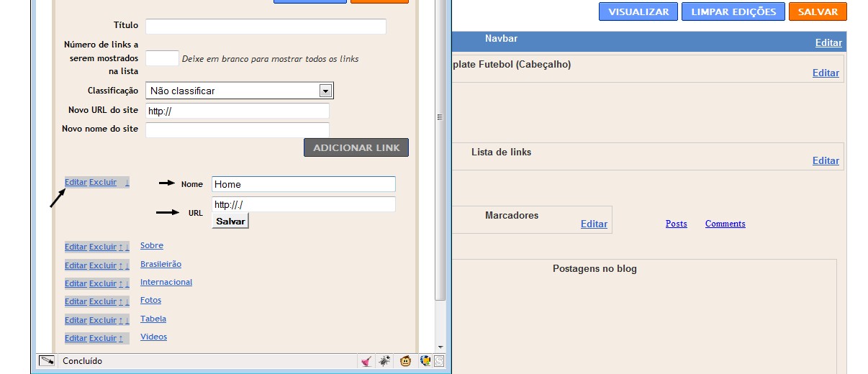
Task: Click Excluir next to Tabela
Action: (x=103, y=320)
